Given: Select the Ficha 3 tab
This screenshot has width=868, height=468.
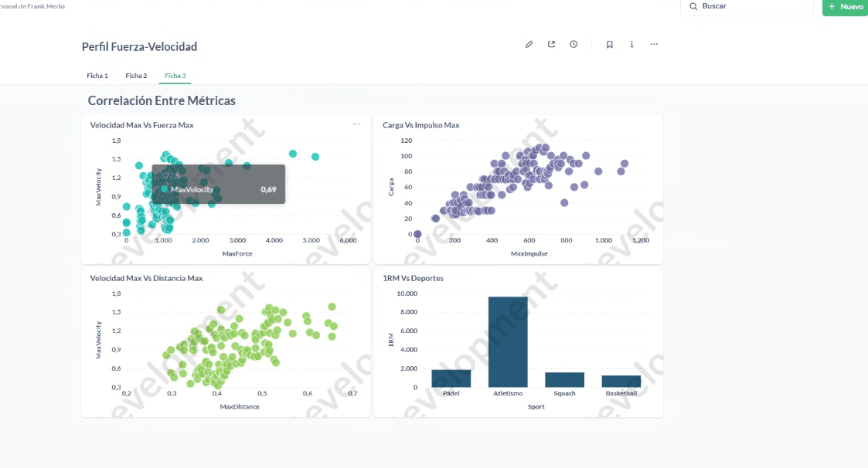Looking at the screenshot, I should pyautogui.click(x=175, y=76).
